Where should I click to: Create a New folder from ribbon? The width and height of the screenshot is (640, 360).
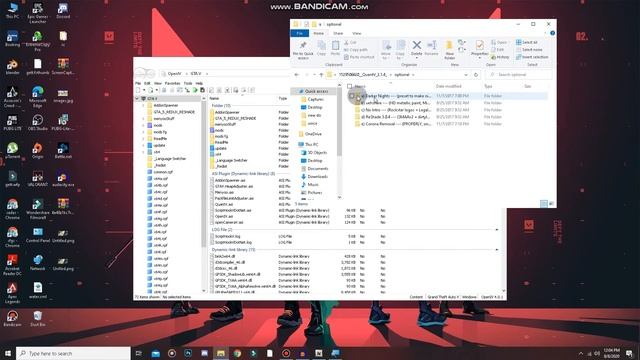(449, 50)
